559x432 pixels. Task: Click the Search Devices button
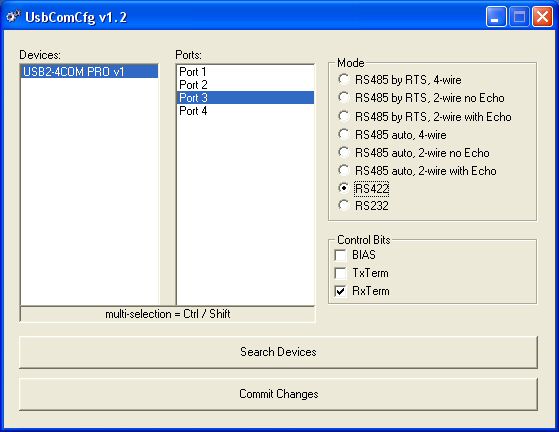[278, 352]
